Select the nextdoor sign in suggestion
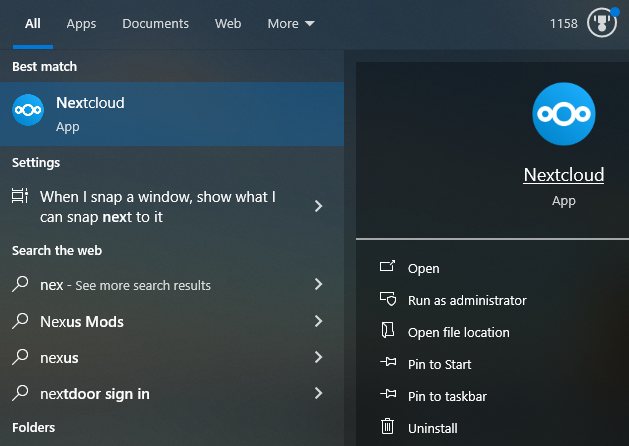 pyautogui.click(x=172, y=393)
